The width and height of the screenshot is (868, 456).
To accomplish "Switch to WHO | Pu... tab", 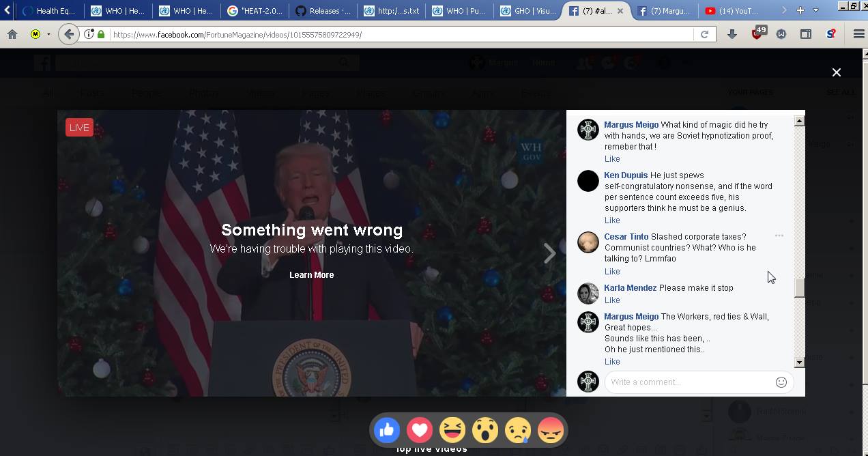I will tap(459, 11).
